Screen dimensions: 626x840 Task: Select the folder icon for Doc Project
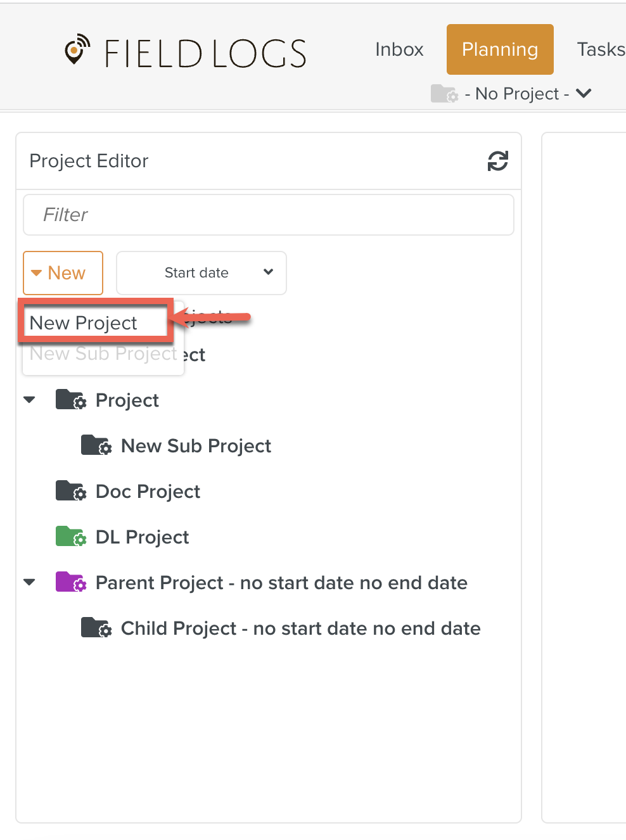[71, 491]
